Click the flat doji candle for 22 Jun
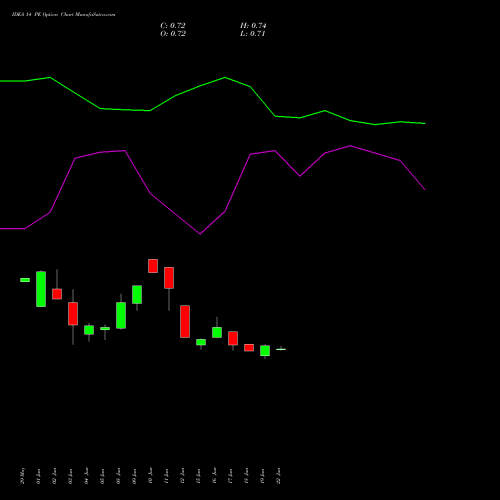This screenshot has height=500, width=500. pos(281,349)
